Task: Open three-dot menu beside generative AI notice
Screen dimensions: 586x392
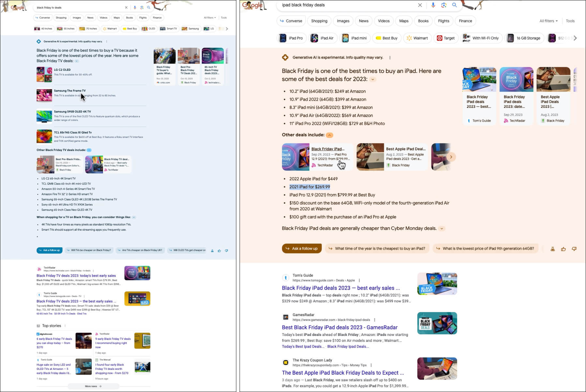Action: [390, 58]
